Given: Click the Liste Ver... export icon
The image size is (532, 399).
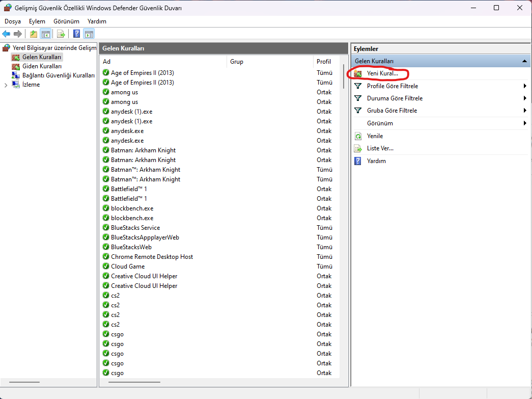Looking at the screenshot, I should coord(357,148).
